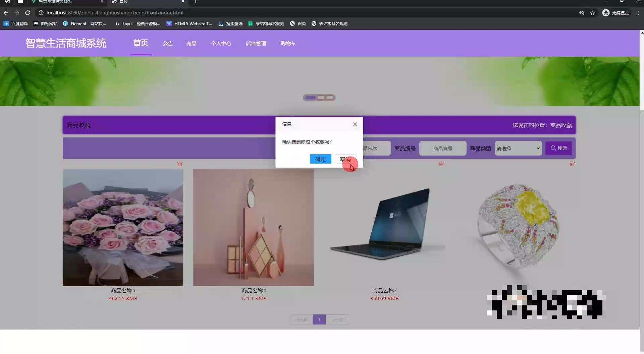Open the first 表结构命名规则 bookmark with green icon

coord(266,23)
